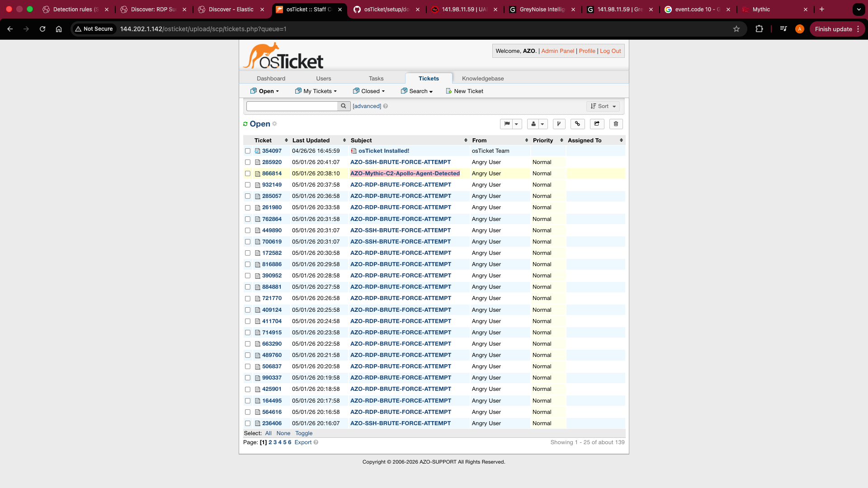The width and height of the screenshot is (868, 488).
Task: Tick the checkbox for ticket 884881
Action: [248, 287]
